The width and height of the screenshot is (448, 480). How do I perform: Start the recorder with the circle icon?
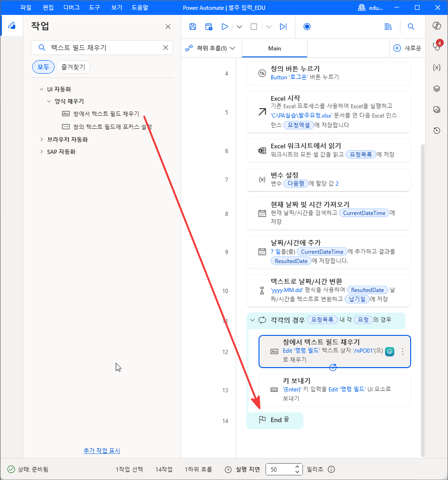coord(307,27)
